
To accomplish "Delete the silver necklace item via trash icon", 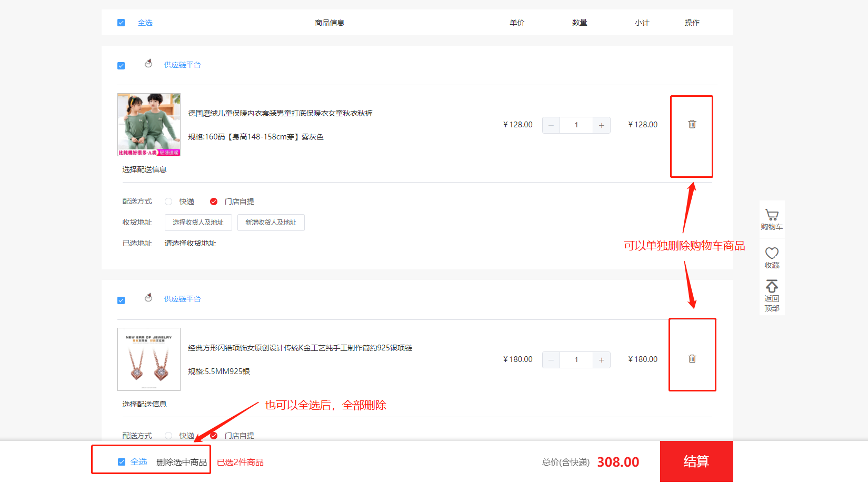I will (692, 359).
